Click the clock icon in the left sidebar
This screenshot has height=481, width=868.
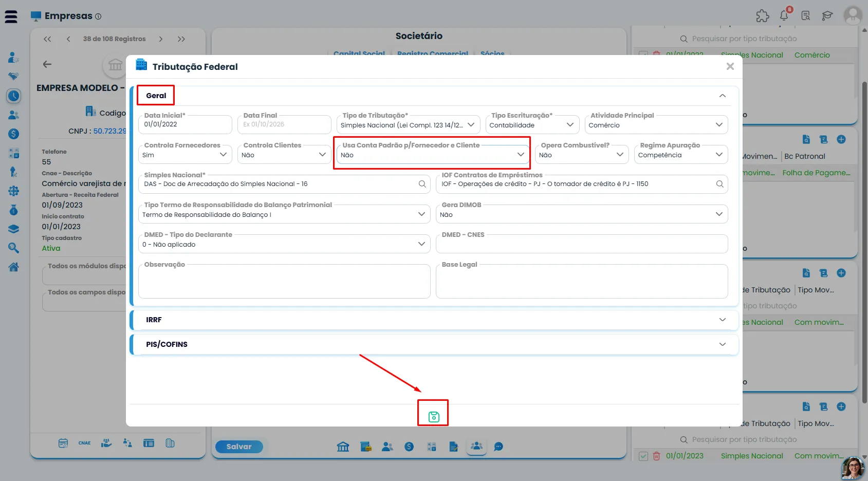click(14, 96)
